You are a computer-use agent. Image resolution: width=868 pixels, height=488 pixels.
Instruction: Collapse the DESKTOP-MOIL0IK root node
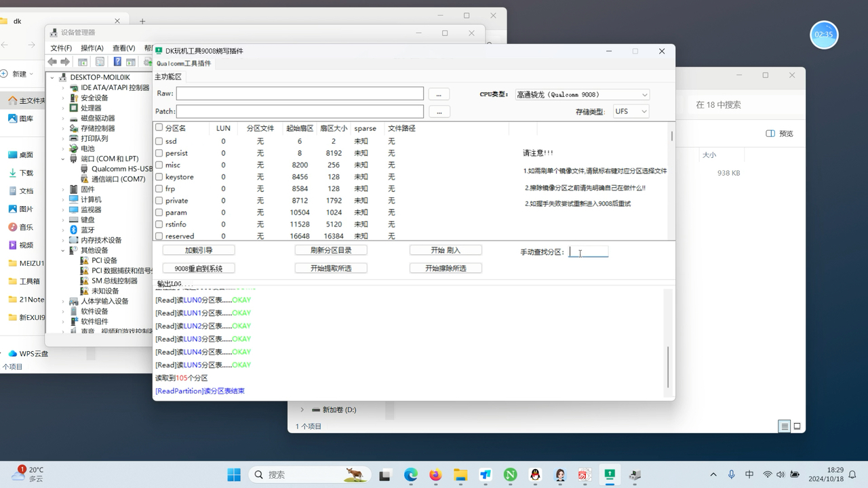pos(53,77)
